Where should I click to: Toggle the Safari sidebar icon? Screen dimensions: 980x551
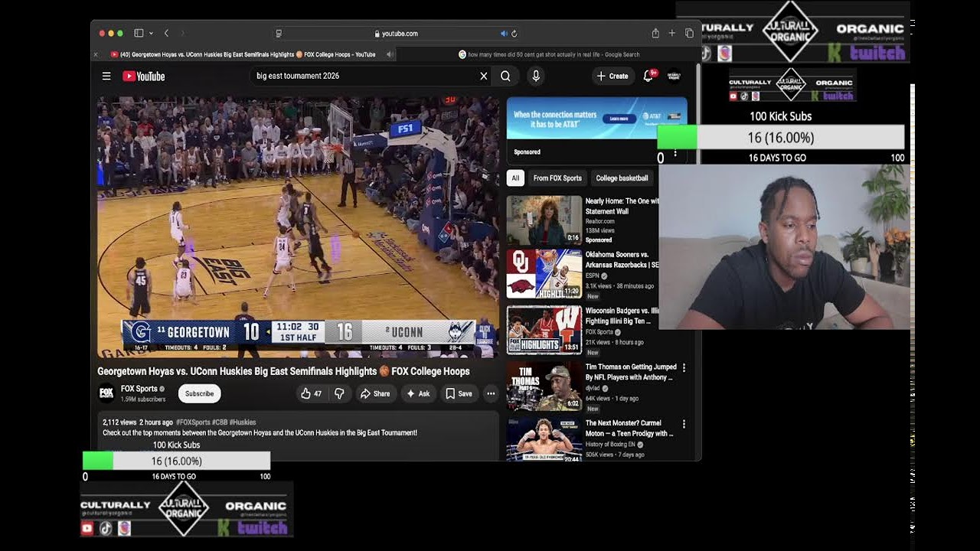pyautogui.click(x=139, y=34)
